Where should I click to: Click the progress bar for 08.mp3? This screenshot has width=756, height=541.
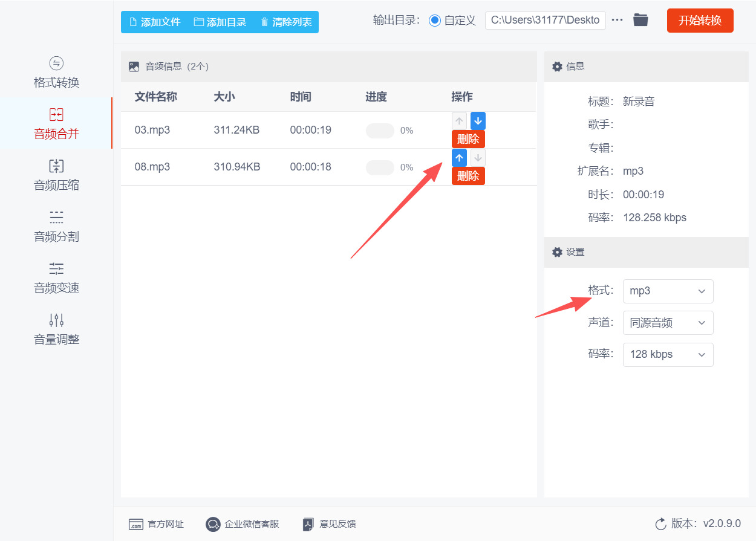point(380,167)
